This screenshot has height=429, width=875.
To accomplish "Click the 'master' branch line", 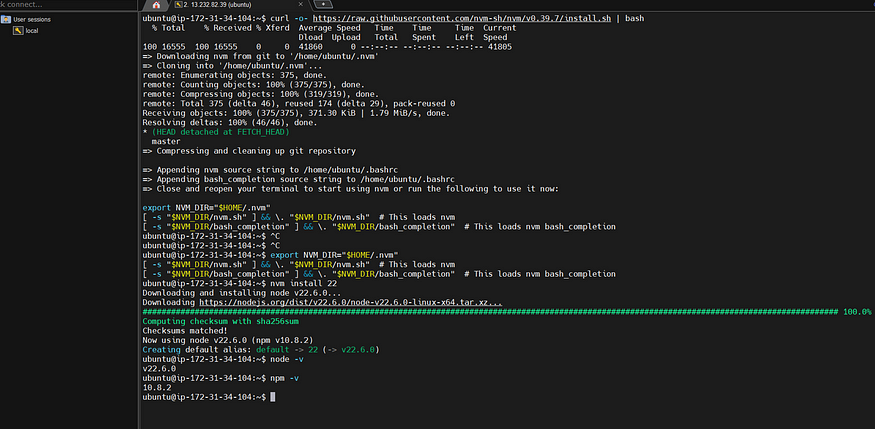I will 166,142.
